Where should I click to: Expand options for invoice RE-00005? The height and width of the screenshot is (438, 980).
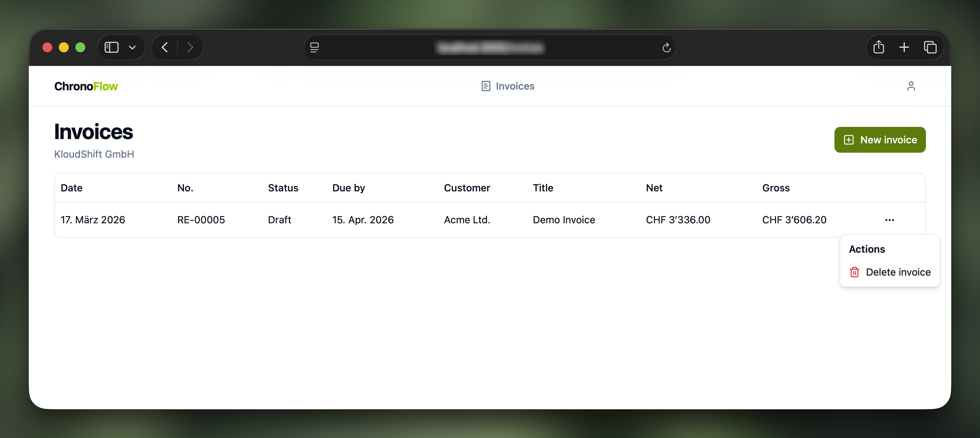890,220
